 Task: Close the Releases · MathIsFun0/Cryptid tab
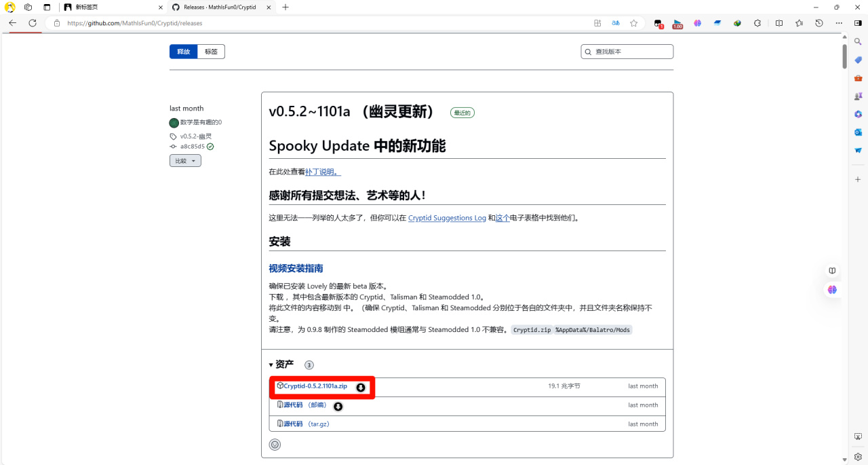pyautogui.click(x=270, y=7)
